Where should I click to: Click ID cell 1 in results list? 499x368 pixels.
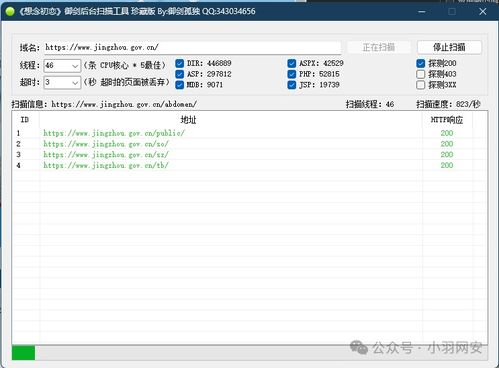[x=18, y=133]
